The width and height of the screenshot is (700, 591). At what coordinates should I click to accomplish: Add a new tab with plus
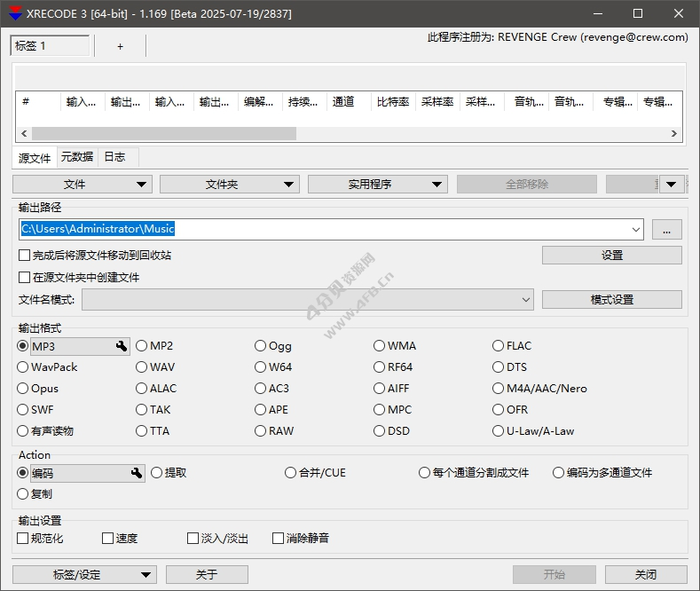click(121, 46)
